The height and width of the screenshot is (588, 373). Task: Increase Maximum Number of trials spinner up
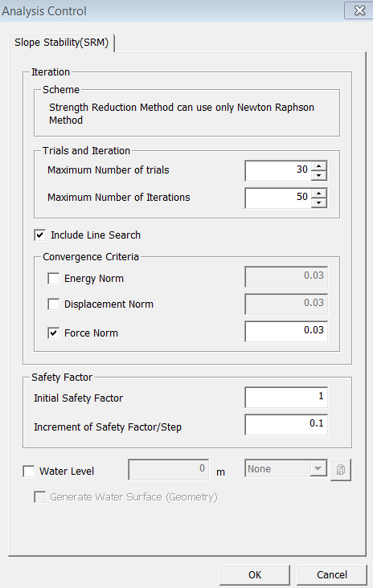tap(319, 166)
